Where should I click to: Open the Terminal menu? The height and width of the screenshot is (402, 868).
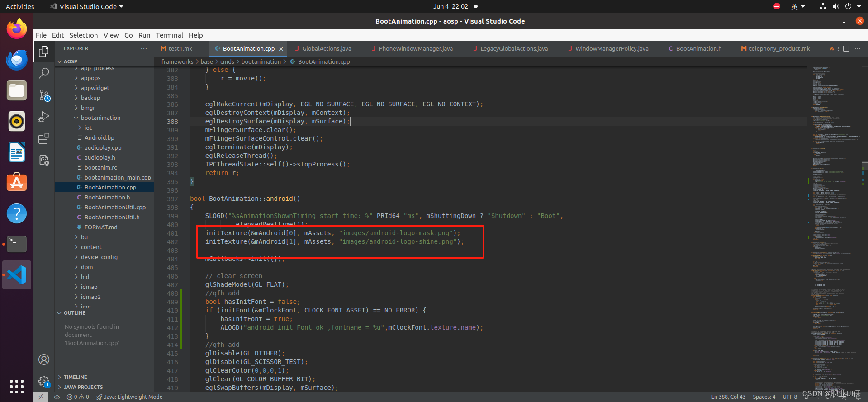click(x=170, y=35)
